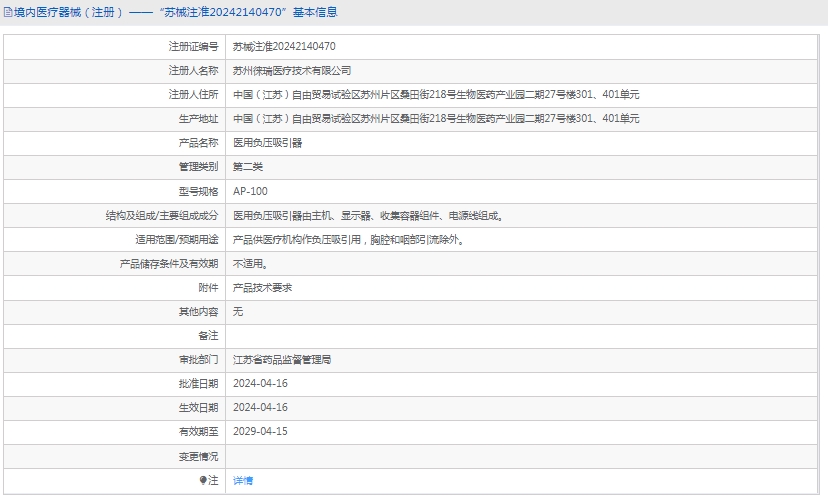Screen dimensions: 828x502
Task: Open the 详情 link
Action: click(243, 480)
